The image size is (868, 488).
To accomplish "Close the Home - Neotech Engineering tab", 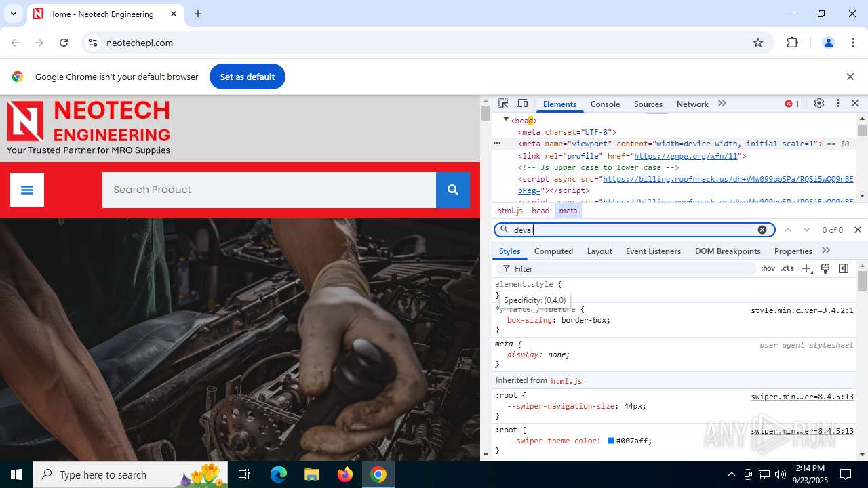I will [x=174, y=14].
